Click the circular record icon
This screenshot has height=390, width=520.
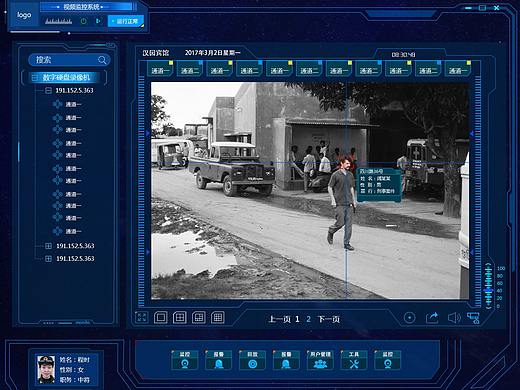click(409, 318)
